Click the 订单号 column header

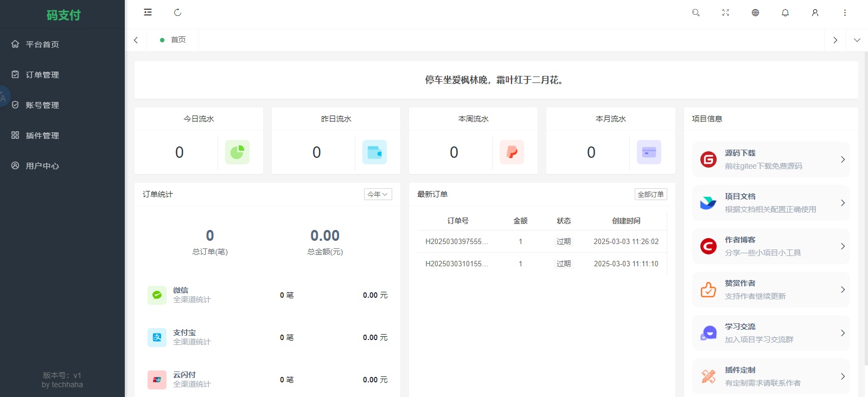point(458,221)
